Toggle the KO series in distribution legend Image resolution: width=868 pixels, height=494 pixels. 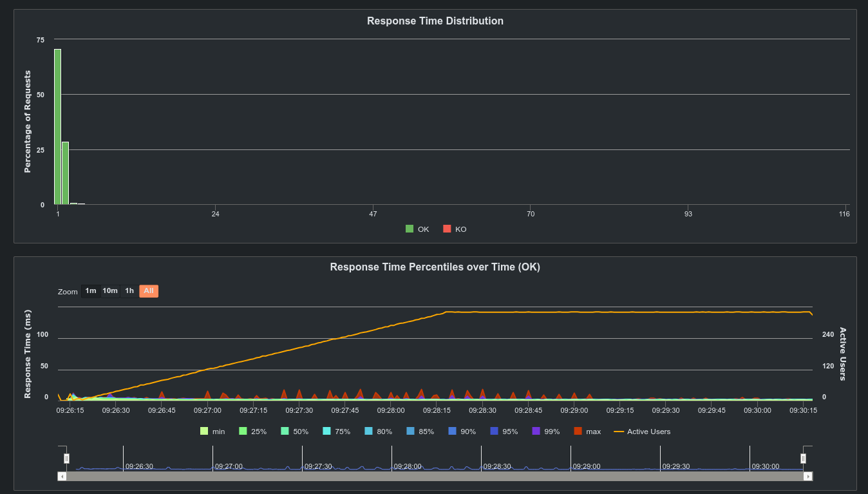pyautogui.click(x=455, y=229)
